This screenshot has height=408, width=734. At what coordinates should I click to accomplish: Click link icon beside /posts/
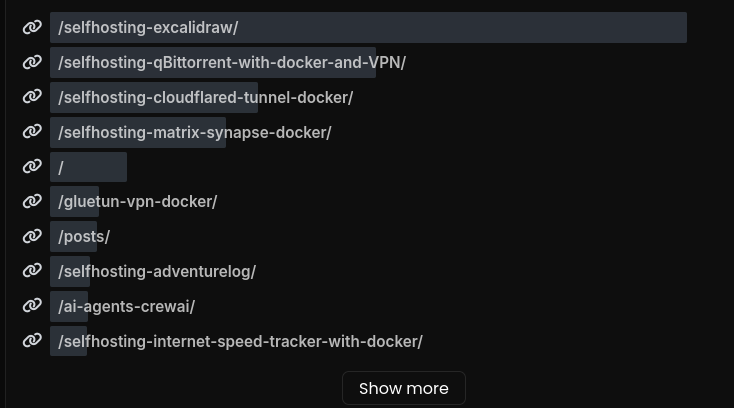32,237
